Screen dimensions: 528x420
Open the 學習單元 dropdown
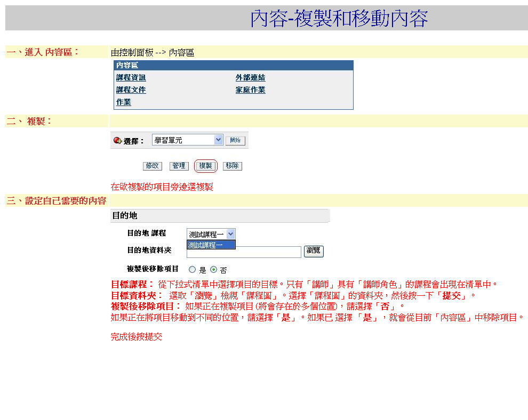point(187,140)
